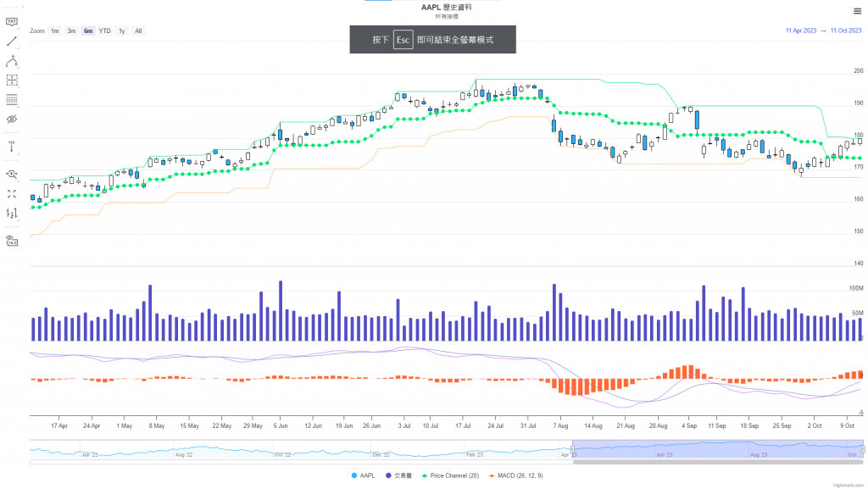Viewport: 868px width, 489px height.
Task: Select the segment line drawing tool
Action: [12, 42]
